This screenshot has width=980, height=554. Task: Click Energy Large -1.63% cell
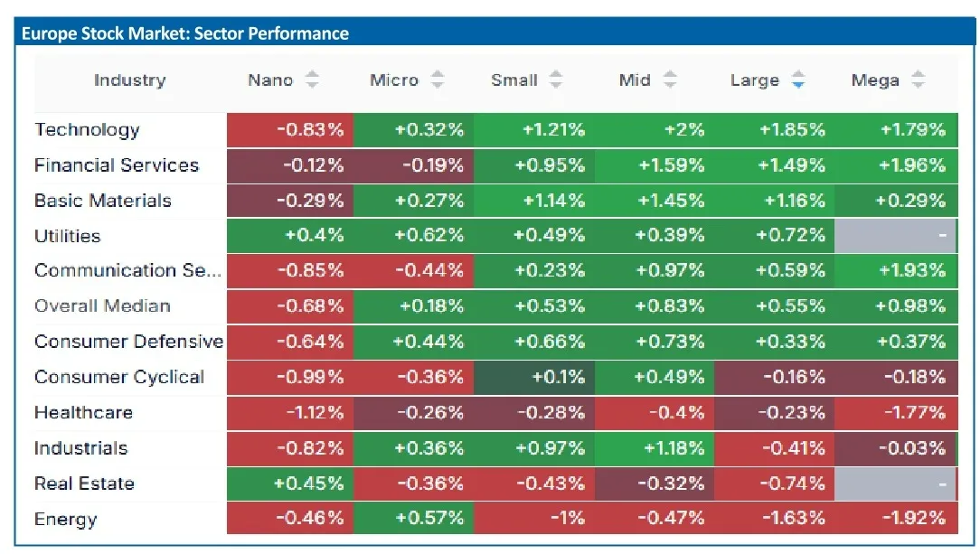[x=774, y=518]
